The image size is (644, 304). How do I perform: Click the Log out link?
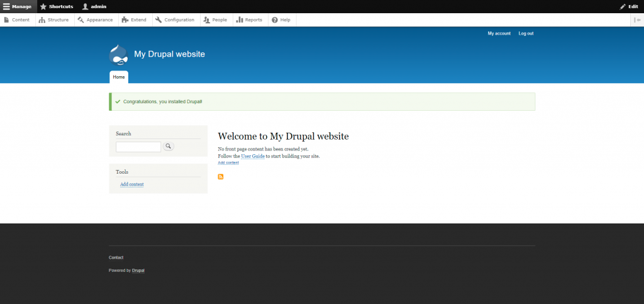point(526,33)
